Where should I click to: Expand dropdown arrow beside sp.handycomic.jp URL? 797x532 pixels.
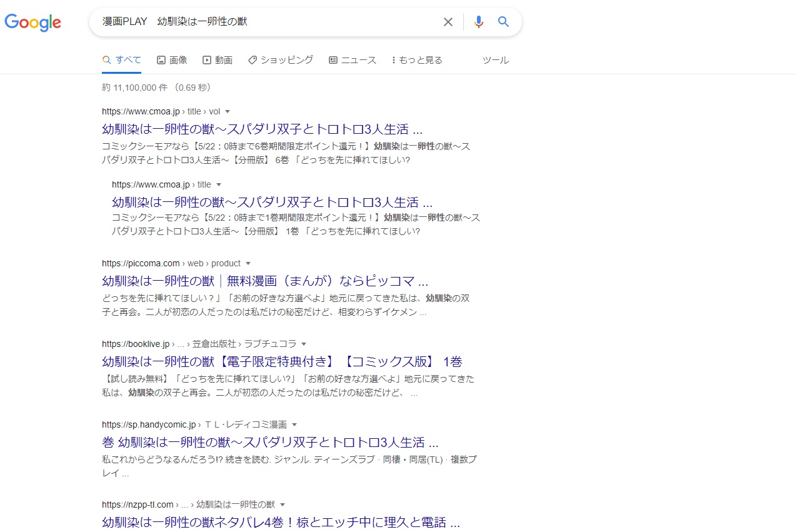click(294, 424)
